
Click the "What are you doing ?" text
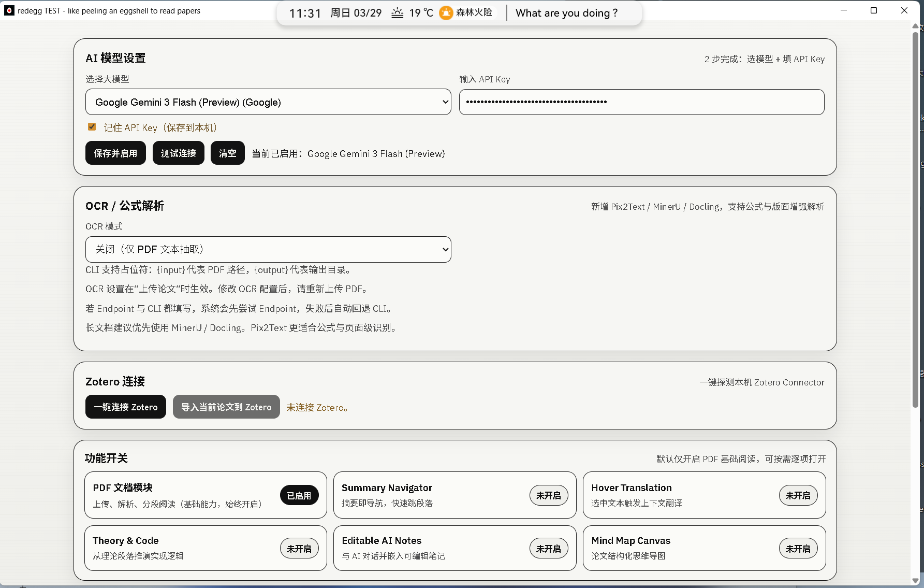[x=566, y=13]
